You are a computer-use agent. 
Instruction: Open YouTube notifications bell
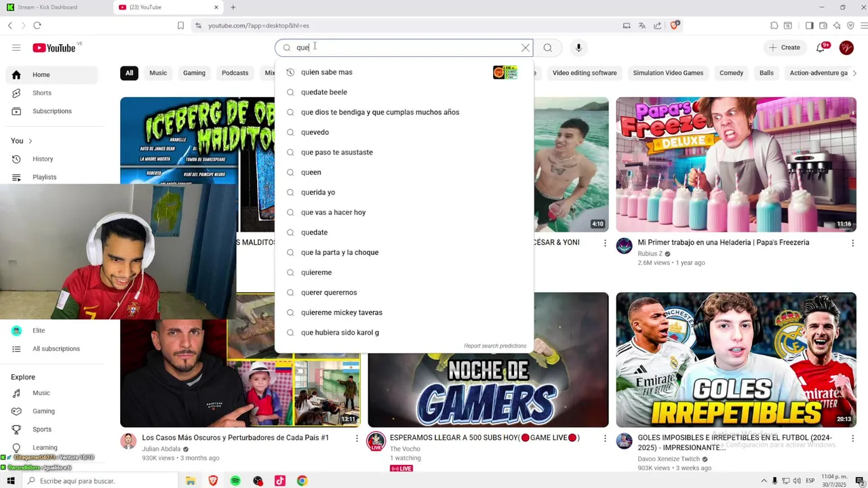pyautogui.click(x=821, y=47)
